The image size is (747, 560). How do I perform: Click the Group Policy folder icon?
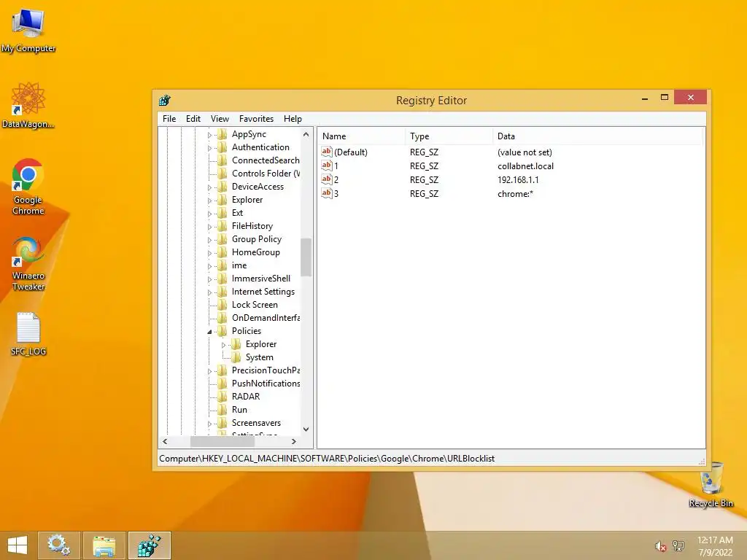point(222,239)
